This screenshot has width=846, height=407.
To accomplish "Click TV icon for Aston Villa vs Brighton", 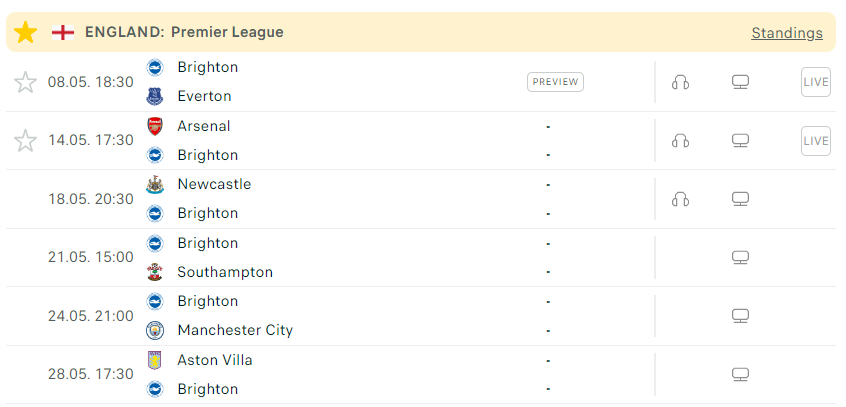I will click(740, 374).
